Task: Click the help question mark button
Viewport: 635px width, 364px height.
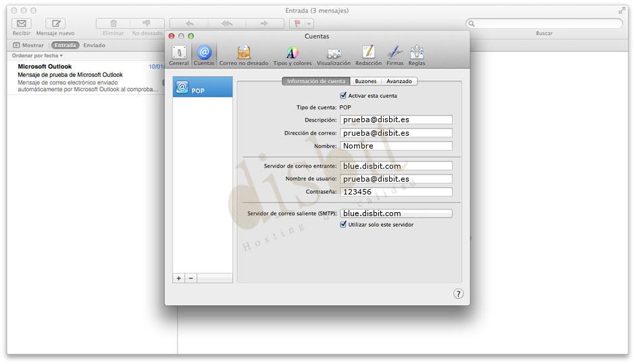Action: tap(458, 294)
